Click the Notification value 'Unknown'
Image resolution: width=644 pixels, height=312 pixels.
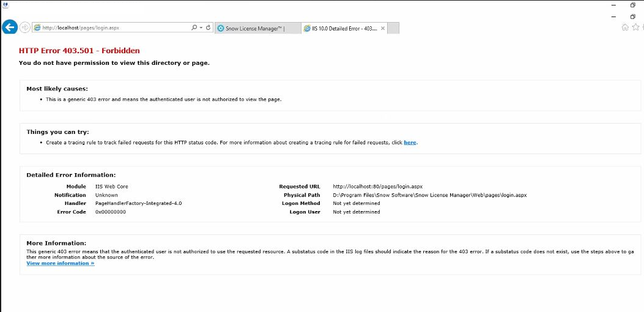point(106,195)
